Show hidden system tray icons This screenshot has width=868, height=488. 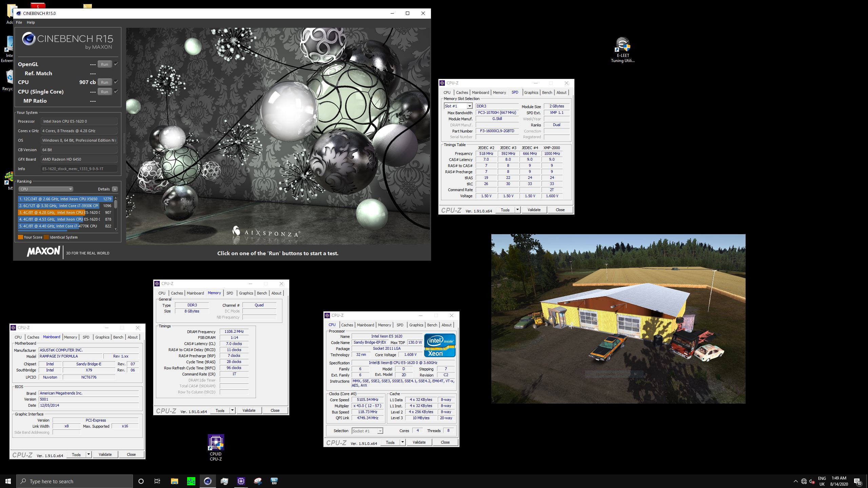click(x=796, y=481)
